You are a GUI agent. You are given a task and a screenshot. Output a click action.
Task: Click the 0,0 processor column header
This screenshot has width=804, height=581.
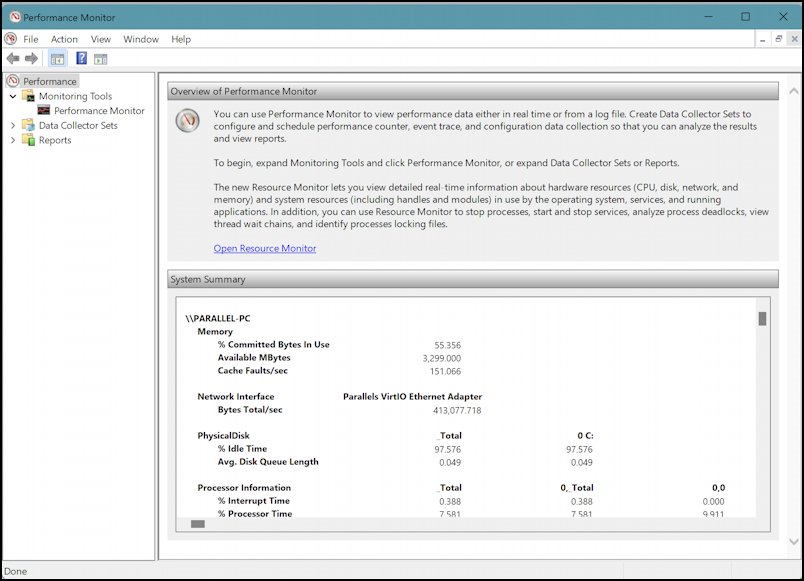click(x=718, y=488)
